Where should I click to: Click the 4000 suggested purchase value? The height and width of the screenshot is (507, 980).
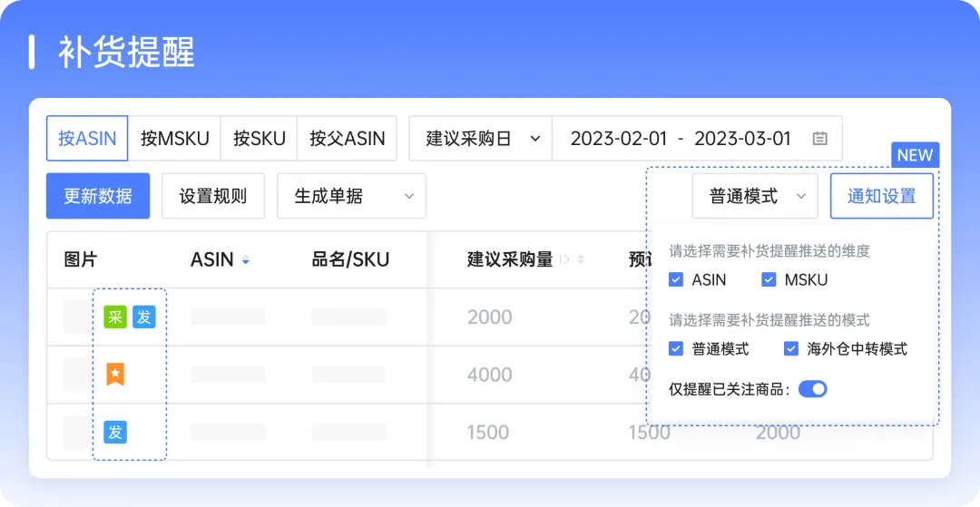(490, 375)
